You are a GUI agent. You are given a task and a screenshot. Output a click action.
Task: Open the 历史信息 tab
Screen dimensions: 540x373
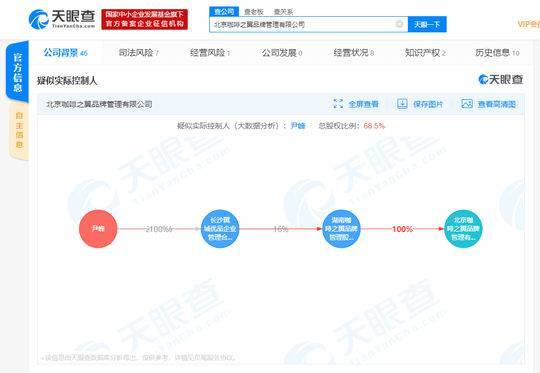(497, 53)
